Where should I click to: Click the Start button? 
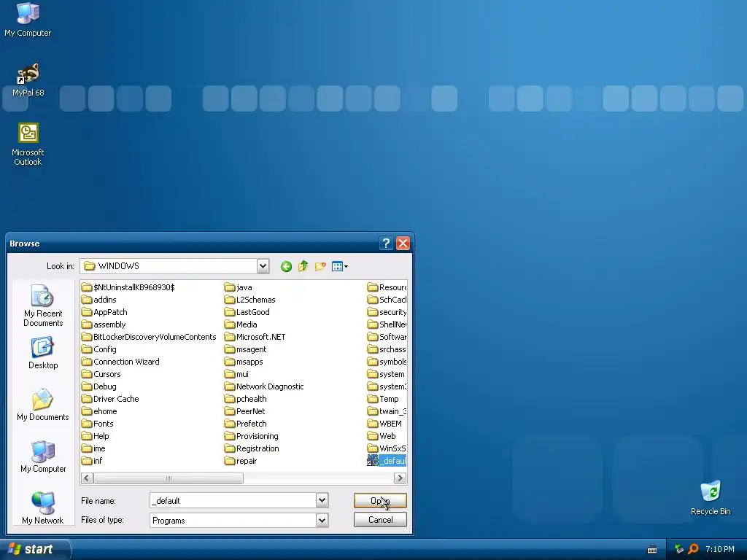(34, 549)
